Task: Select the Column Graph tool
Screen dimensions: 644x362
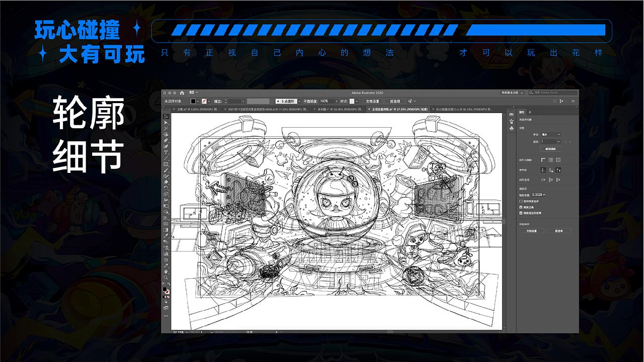Action: 166,253
